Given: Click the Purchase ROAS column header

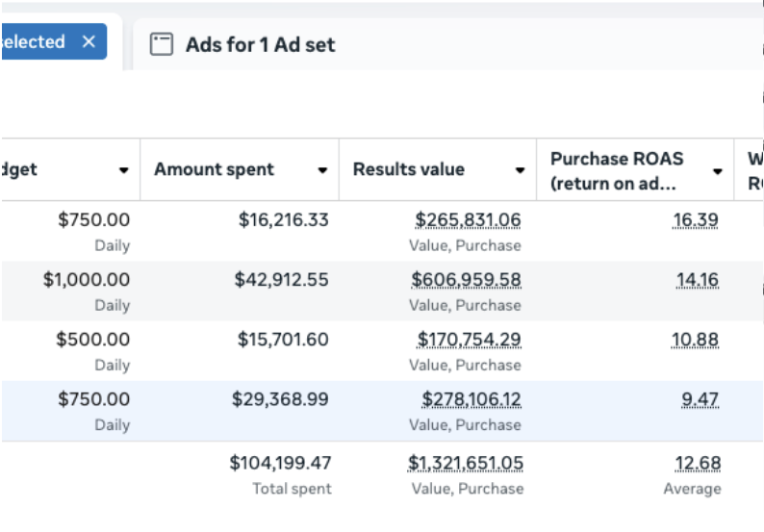Looking at the screenshot, I should [x=617, y=171].
